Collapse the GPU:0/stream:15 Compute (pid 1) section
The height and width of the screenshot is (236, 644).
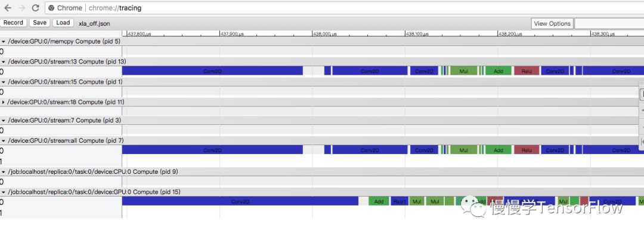[x=4, y=82]
